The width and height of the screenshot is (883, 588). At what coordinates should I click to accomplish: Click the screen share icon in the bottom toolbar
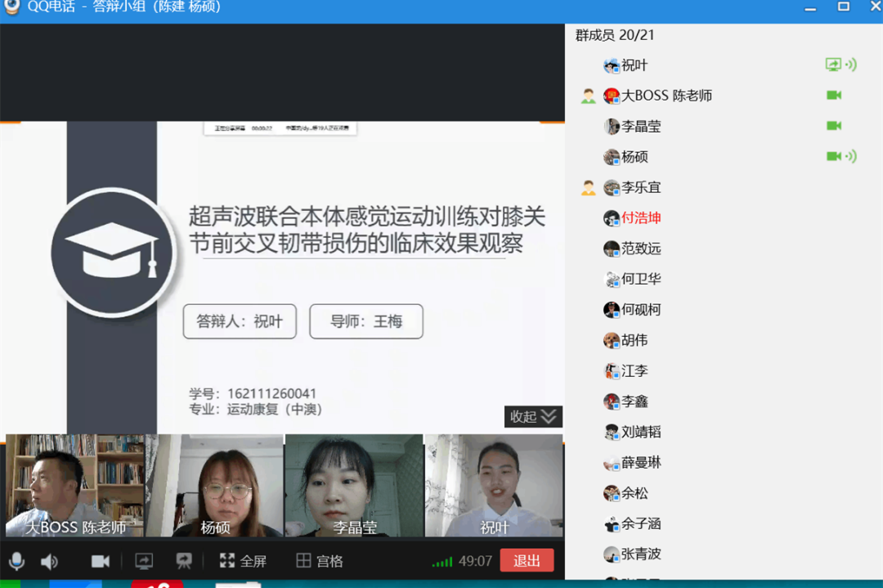tap(144, 561)
